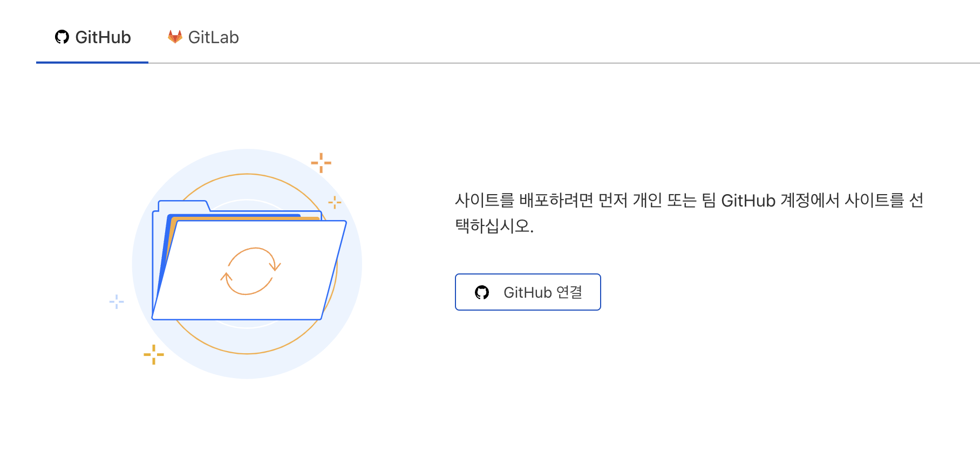Viewport: 980px width, 453px height.
Task: Click the Korean instruction text about deploying the site
Action: tap(689, 212)
